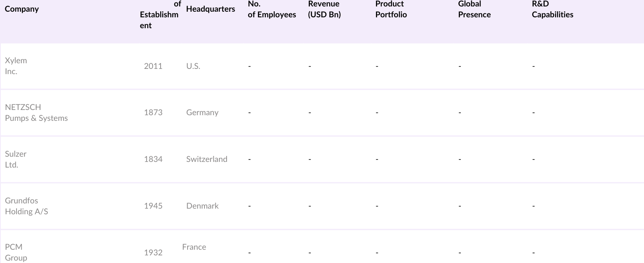
Task: Select the PCM Group company name
Action: click(16, 253)
